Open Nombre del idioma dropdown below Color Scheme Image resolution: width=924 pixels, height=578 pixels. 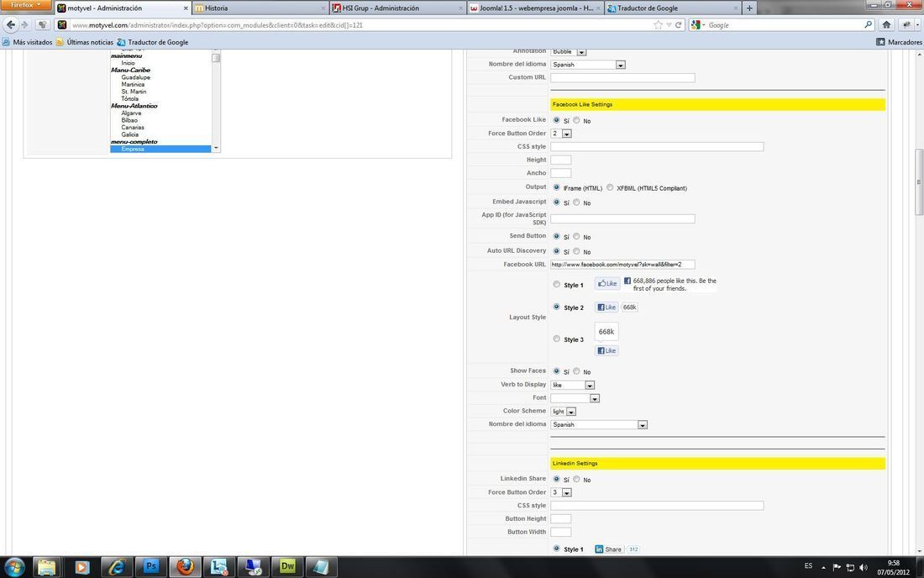[x=599, y=424]
